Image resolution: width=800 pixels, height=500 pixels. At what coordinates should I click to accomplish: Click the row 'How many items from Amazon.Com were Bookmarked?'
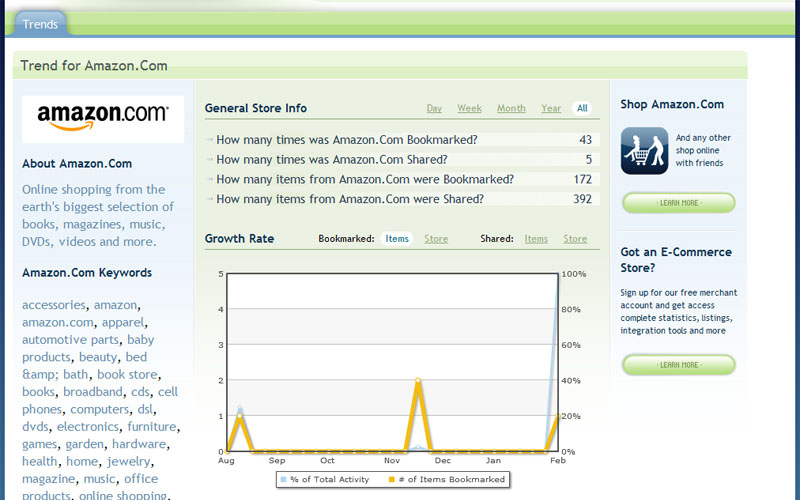coord(402,180)
